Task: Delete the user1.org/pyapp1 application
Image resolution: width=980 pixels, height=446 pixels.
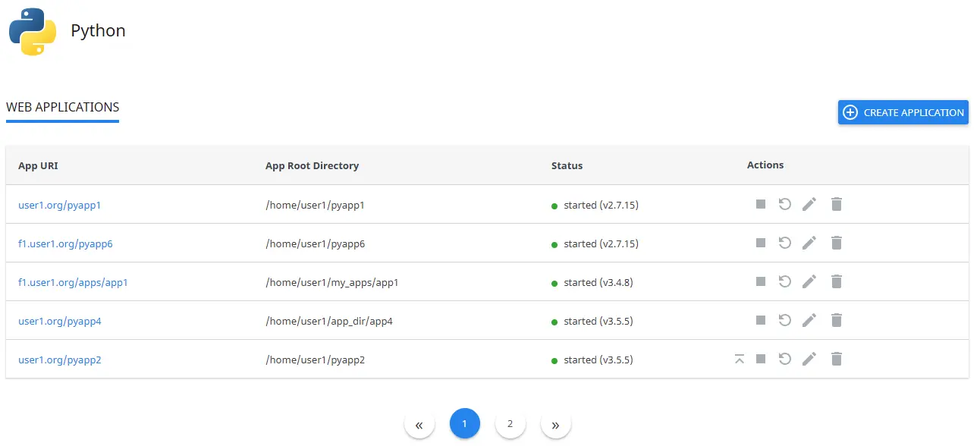Action: click(837, 204)
